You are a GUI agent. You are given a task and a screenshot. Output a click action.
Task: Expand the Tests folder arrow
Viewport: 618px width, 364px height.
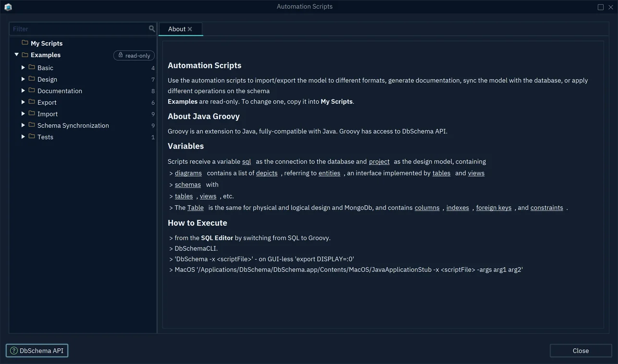click(x=23, y=136)
